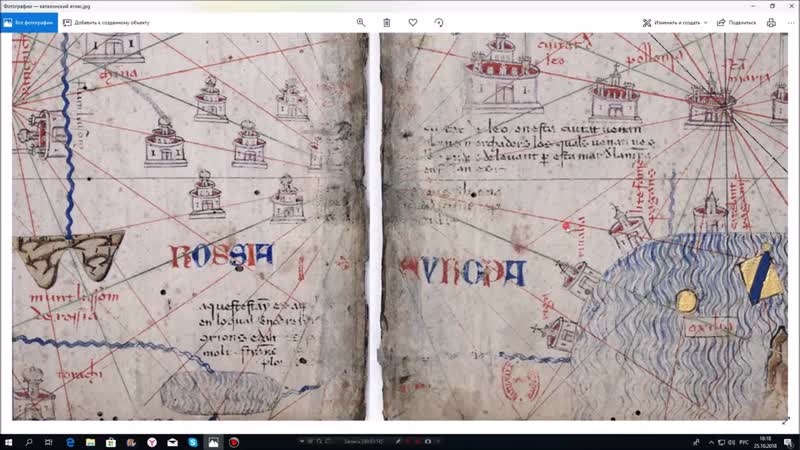
Task: Minimize the Photos window
Action: click(753, 6)
